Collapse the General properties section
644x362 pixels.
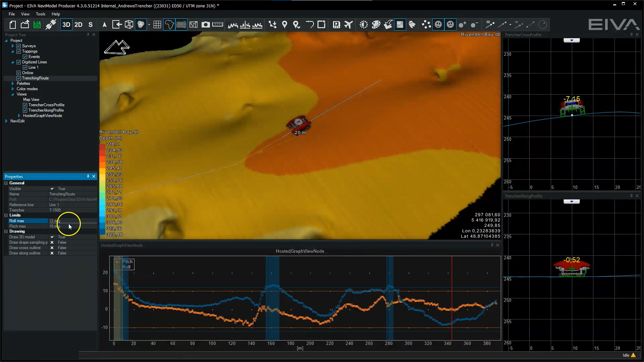point(6,183)
